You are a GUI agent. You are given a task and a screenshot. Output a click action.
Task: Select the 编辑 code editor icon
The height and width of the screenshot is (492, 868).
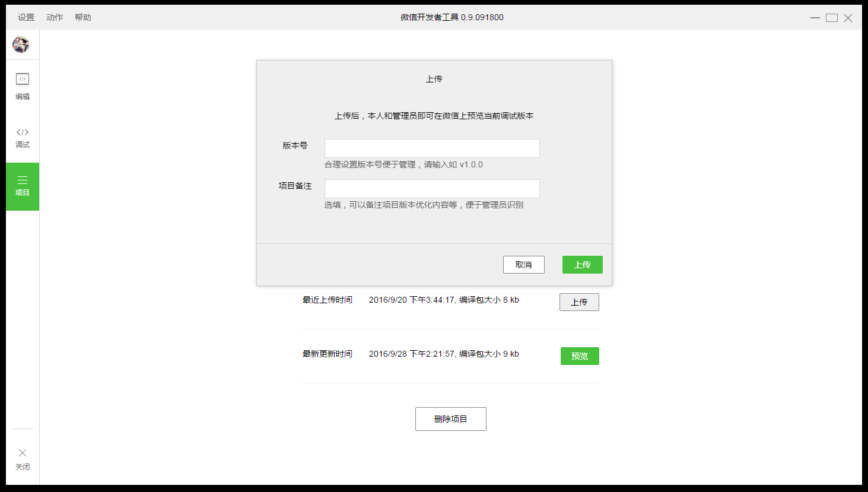[23, 86]
